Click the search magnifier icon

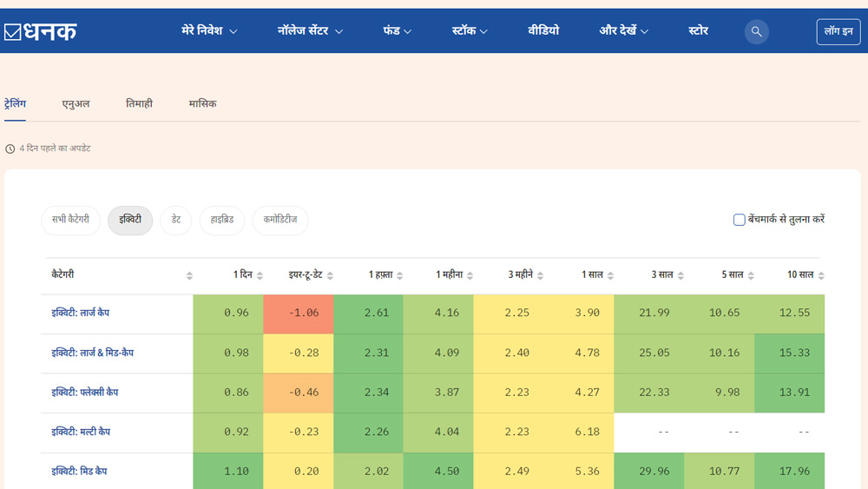click(756, 31)
